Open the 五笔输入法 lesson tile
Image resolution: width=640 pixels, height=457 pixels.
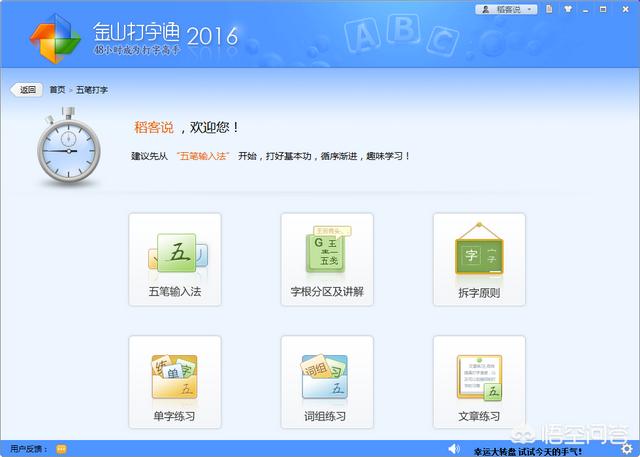175,259
